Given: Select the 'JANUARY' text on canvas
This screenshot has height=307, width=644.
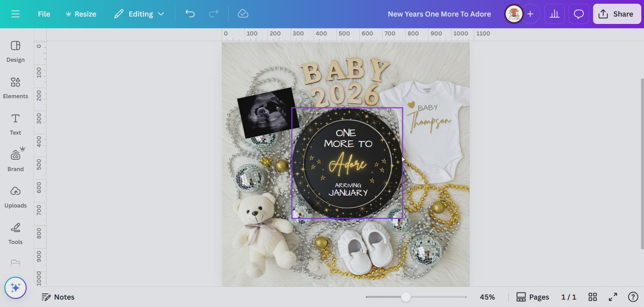Looking at the screenshot, I should coord(348,193).
